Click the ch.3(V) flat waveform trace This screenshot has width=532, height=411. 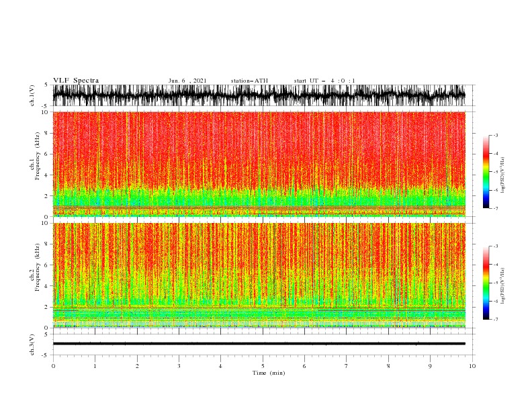click(259, 344)
